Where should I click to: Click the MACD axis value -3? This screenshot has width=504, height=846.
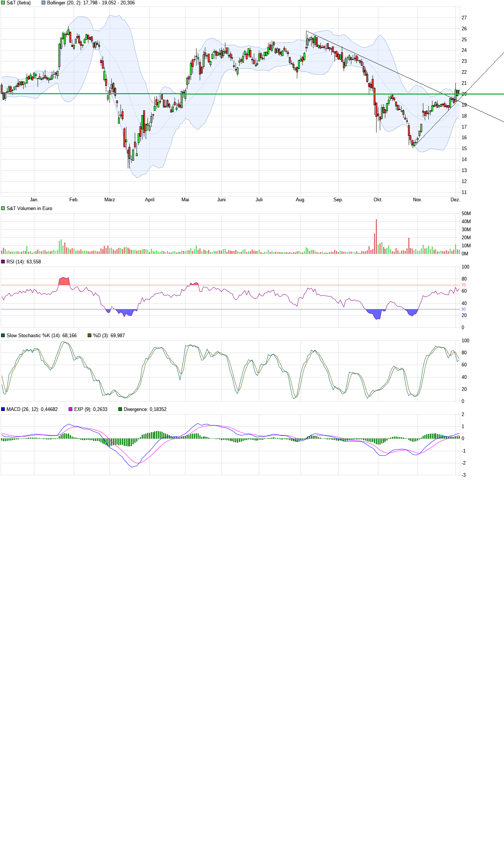pyautogui.click(x=463, y=475)
